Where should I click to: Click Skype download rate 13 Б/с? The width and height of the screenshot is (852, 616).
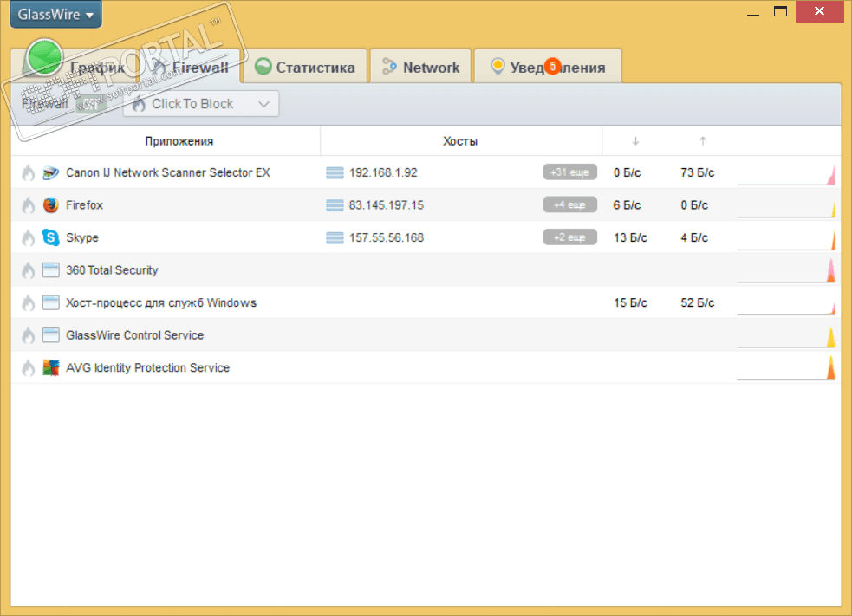point(630,238)
